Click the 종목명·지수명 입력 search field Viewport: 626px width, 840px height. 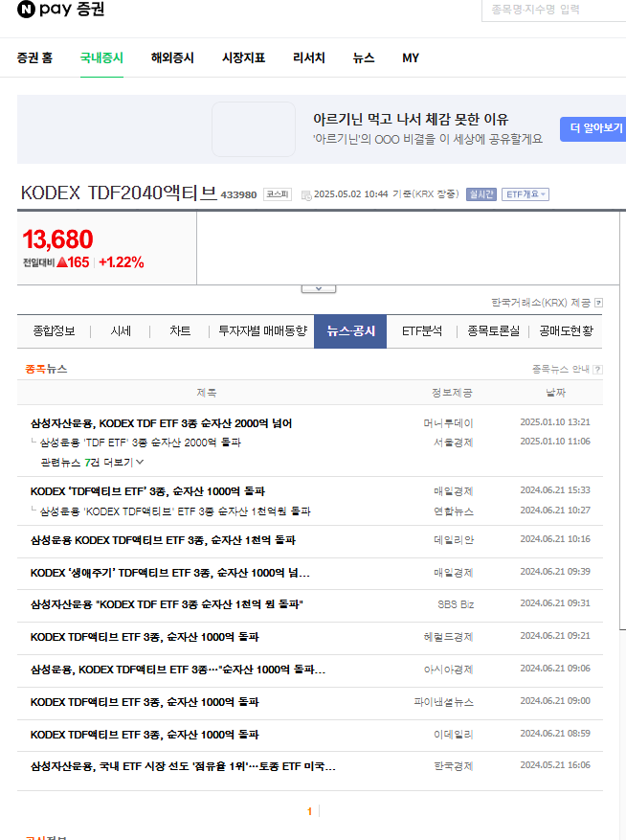(x=554, y=10)
